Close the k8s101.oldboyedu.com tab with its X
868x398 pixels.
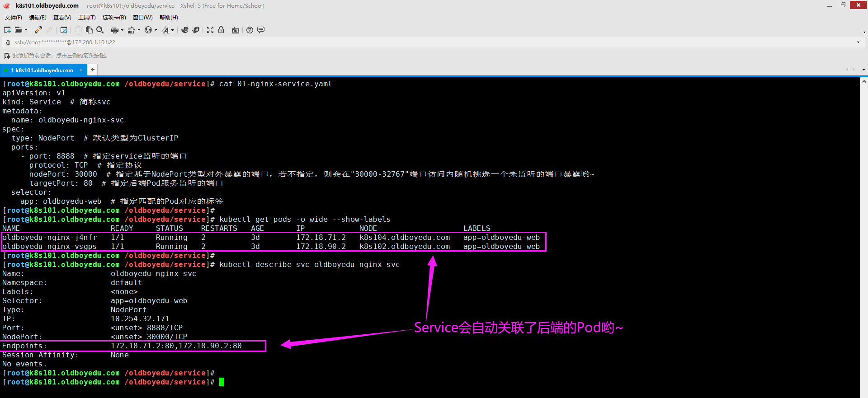(81, 70)
